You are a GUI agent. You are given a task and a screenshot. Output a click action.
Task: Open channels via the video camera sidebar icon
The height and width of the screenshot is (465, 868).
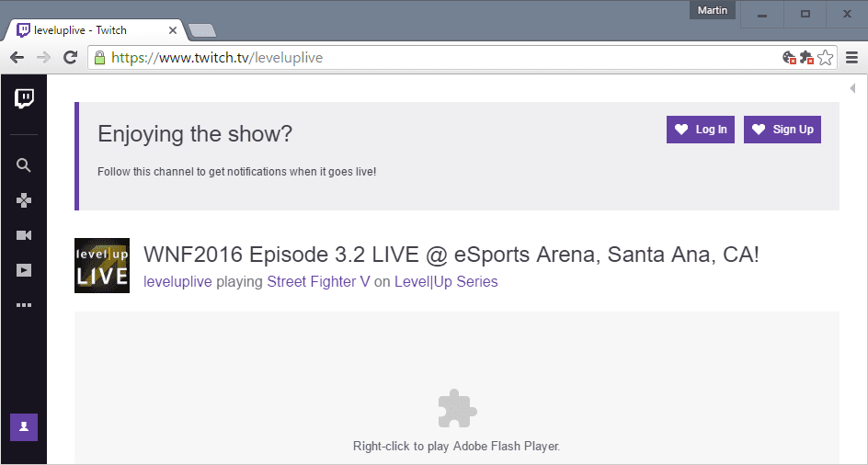tap(23, 235)
